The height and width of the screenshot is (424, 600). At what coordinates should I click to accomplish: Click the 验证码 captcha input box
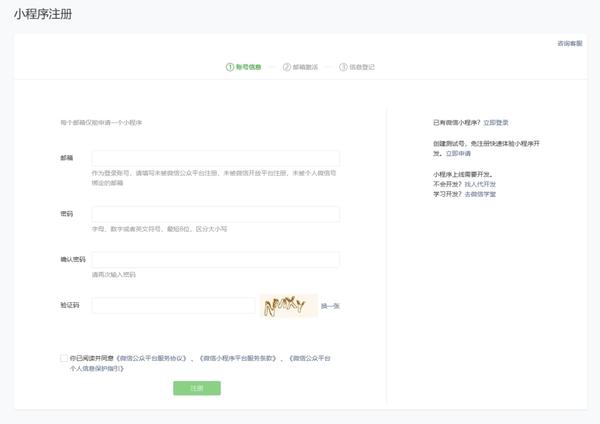pyautogui.click(x=173, y=306)
